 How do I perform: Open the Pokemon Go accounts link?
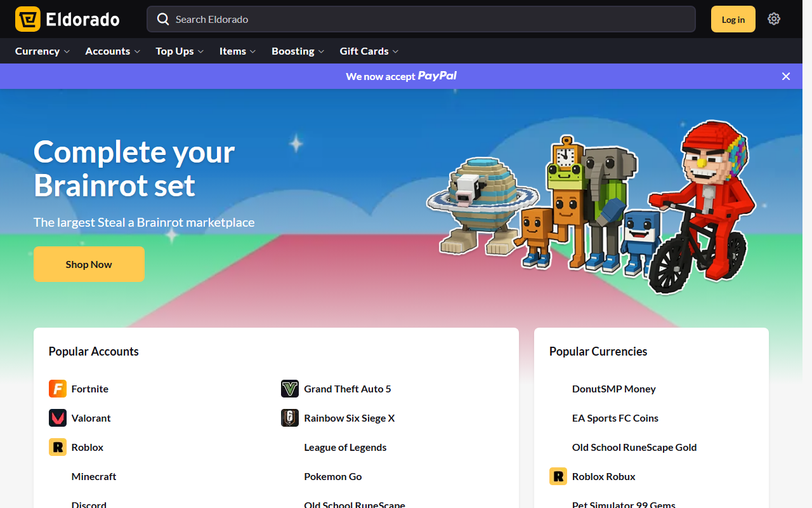click(x=333, y=476)
